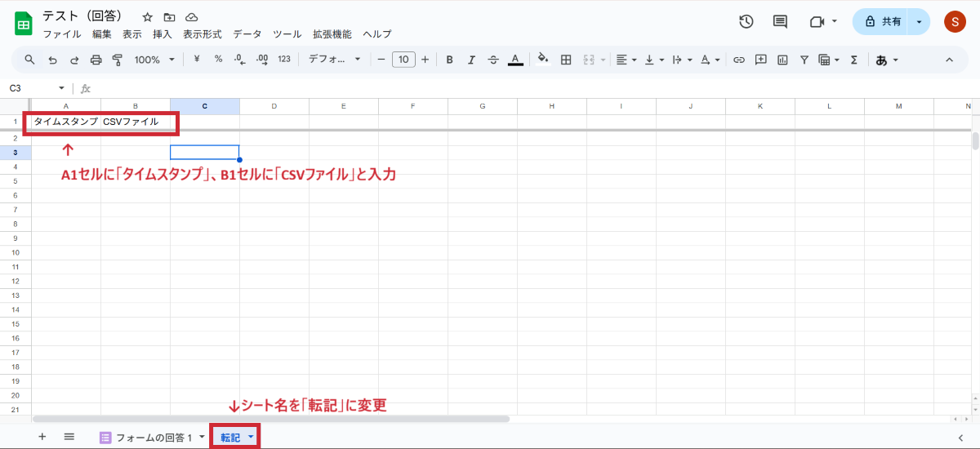This screenshot has width=980, height=449.
Task: Click the Name box showing C3
Action: (33, 88)
